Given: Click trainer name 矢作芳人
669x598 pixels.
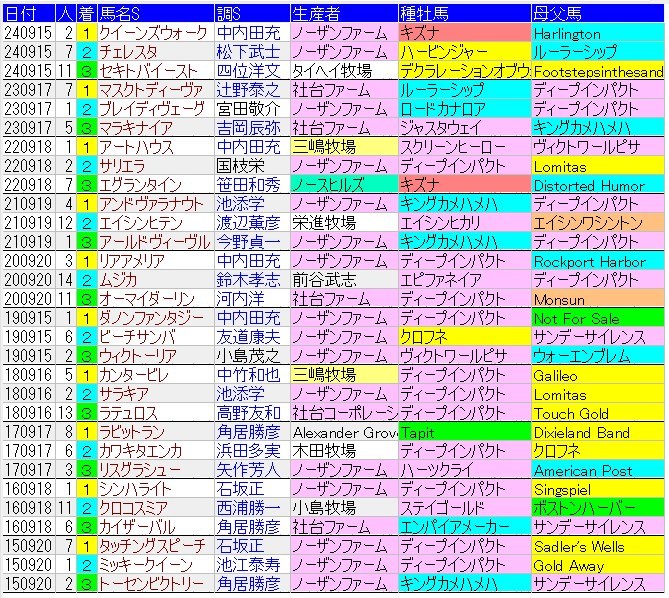Looking at the screenshot, I should (251, 471).
